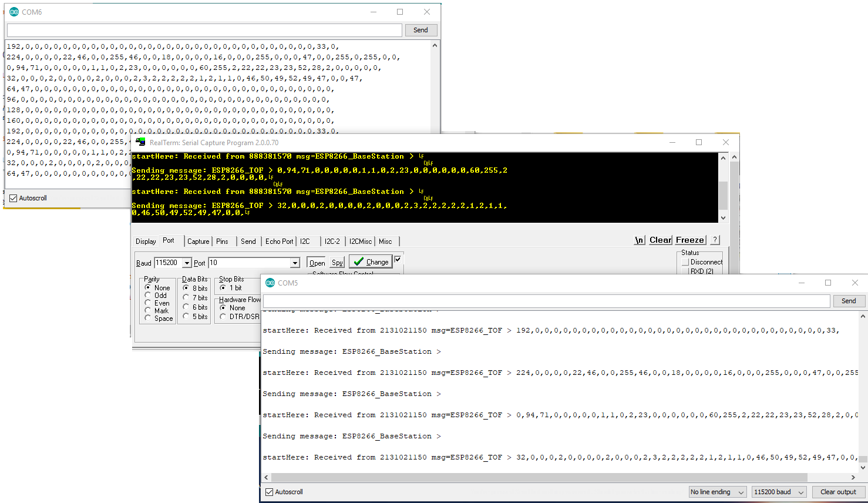This screenshot has width=868, height=503.
Task: Select Even parity option
Action: click(x=147, y=303)
